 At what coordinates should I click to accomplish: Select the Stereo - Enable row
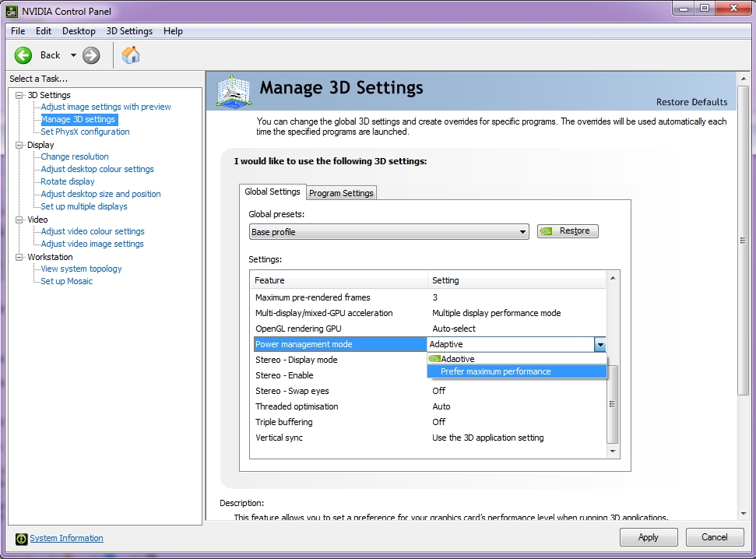coord(339,375)
